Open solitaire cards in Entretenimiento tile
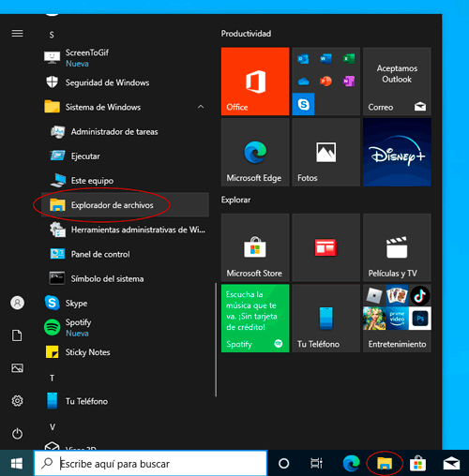The height and width of the screenshot is (476, 469). [x=397, y=295]
